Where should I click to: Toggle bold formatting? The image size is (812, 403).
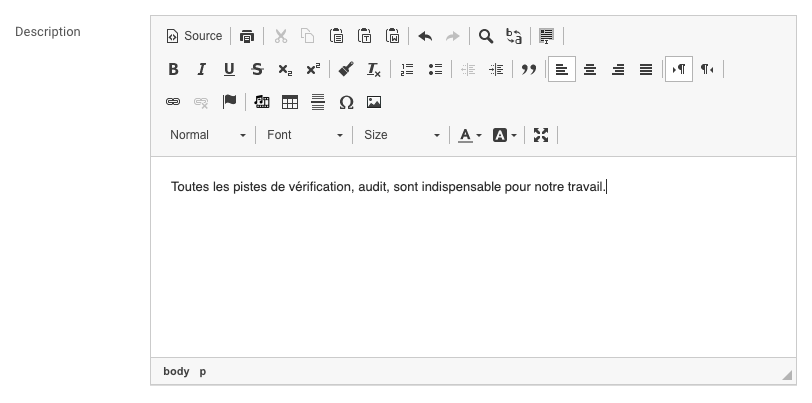pyautogui.click(x=173, y=69)
